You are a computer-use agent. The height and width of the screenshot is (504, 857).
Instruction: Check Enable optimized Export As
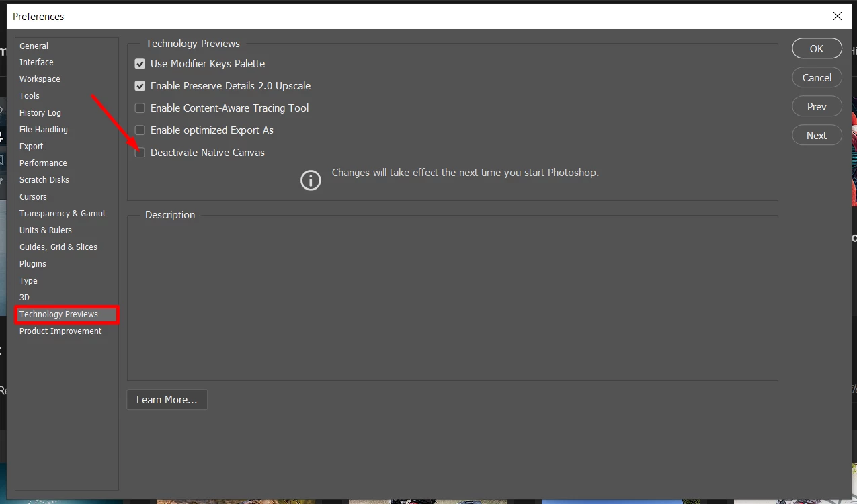tap(140, 130)
